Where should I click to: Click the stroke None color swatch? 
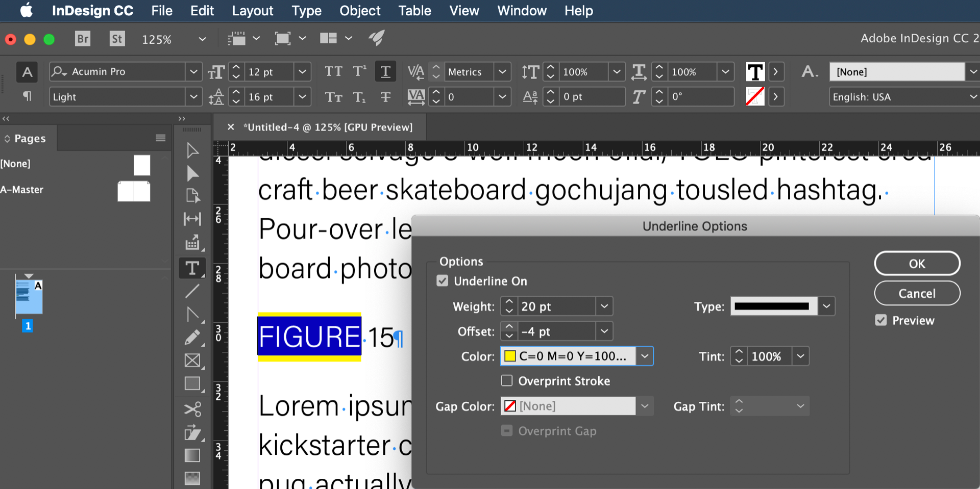tap(755, 96)
